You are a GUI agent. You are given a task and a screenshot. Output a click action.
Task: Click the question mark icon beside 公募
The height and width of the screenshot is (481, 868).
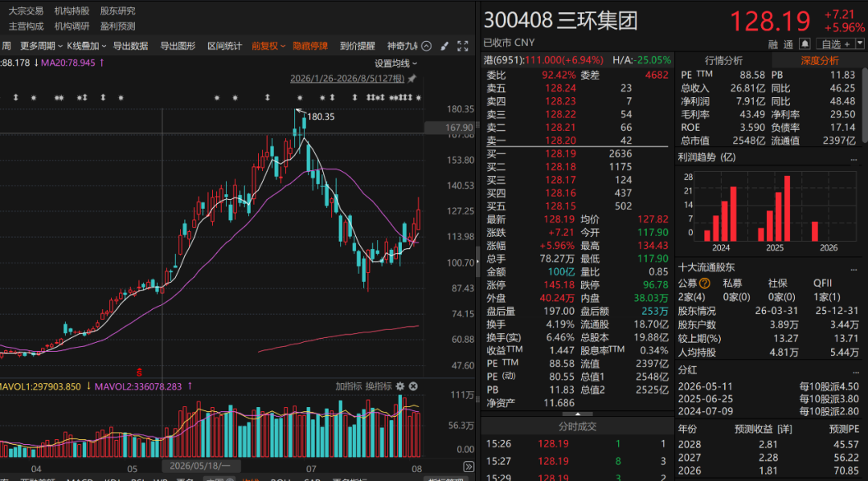pos(704,283)
